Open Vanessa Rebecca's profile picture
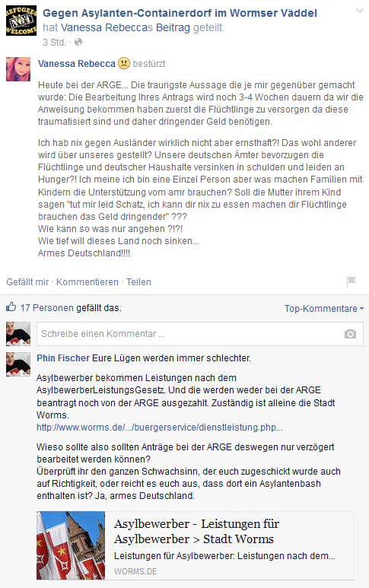 pyautogui.click(x=18, y=69)
